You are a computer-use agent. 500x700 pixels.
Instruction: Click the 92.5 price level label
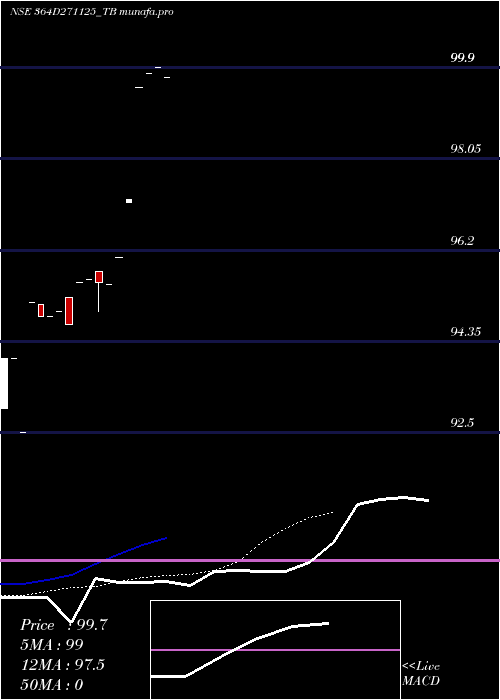tap(462, 423)
